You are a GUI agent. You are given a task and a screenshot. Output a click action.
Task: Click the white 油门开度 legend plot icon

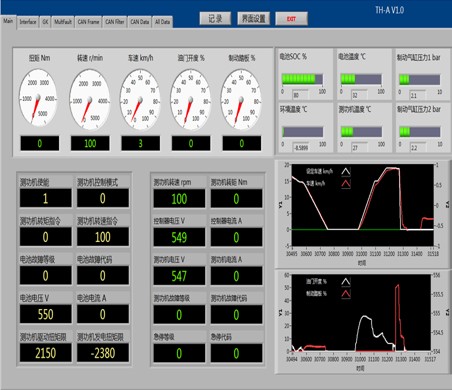(x=346, y=282)
